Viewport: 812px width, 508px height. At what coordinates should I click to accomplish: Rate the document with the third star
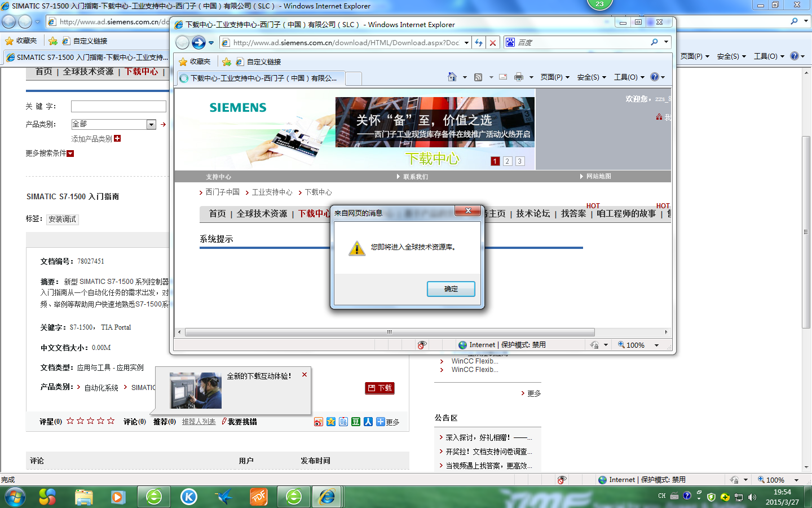coord(91,421)
